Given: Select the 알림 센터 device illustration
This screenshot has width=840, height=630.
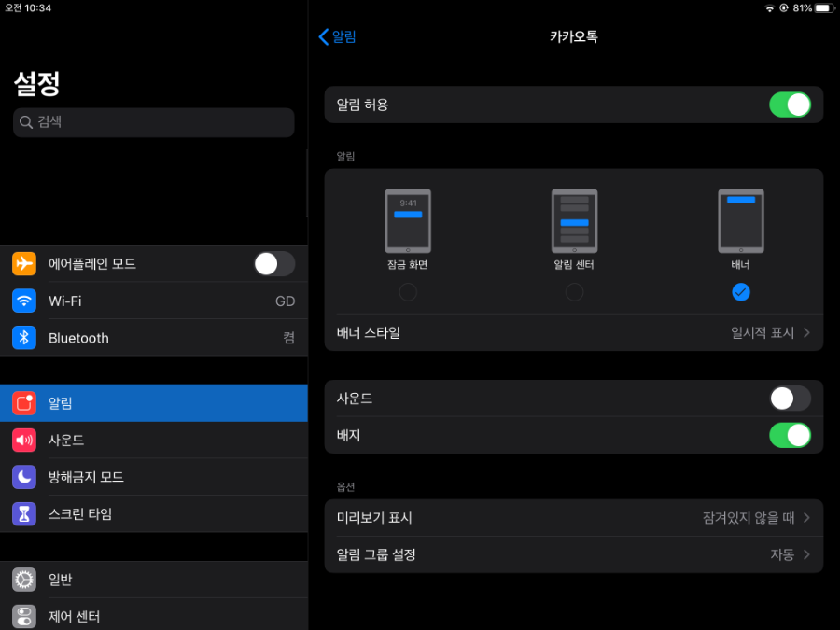Looking at the screenshot, I should tap(574, 220).
